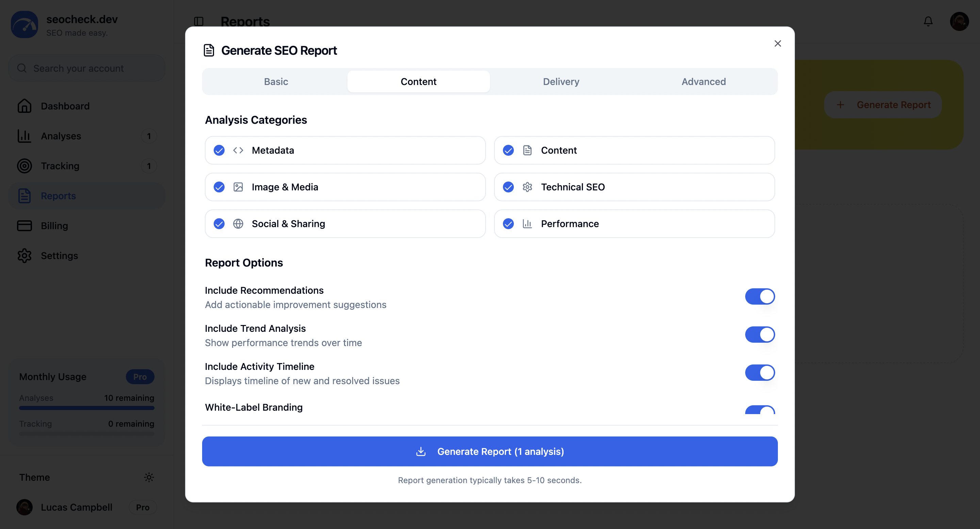Switch theme using the sun icon
This screenshot has height=529, width=980.
[149, 477]
